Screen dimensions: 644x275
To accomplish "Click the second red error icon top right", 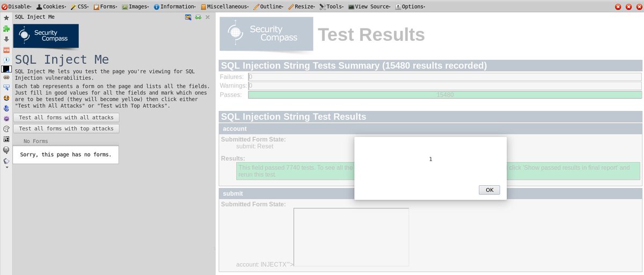I will (x=628, y=7).
